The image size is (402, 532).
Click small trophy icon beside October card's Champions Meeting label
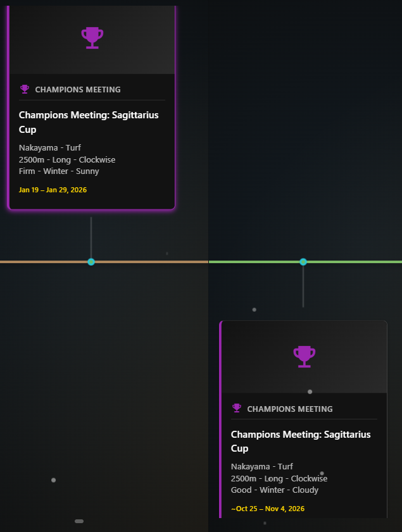237,408
